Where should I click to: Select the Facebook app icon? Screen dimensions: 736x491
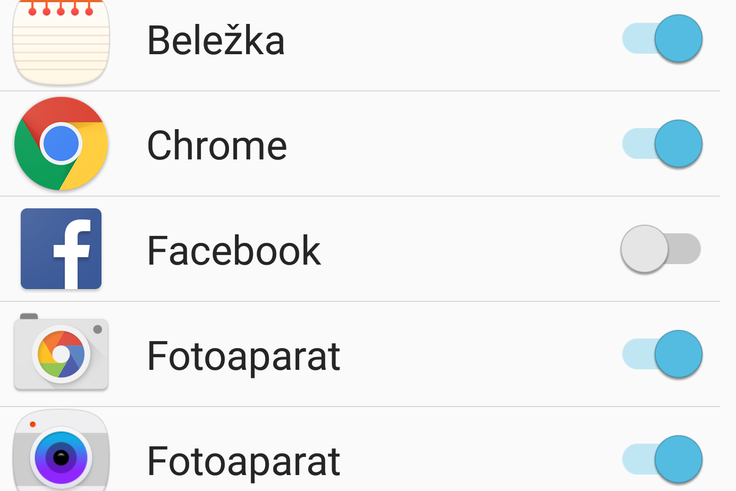click(x=61, y=249)
